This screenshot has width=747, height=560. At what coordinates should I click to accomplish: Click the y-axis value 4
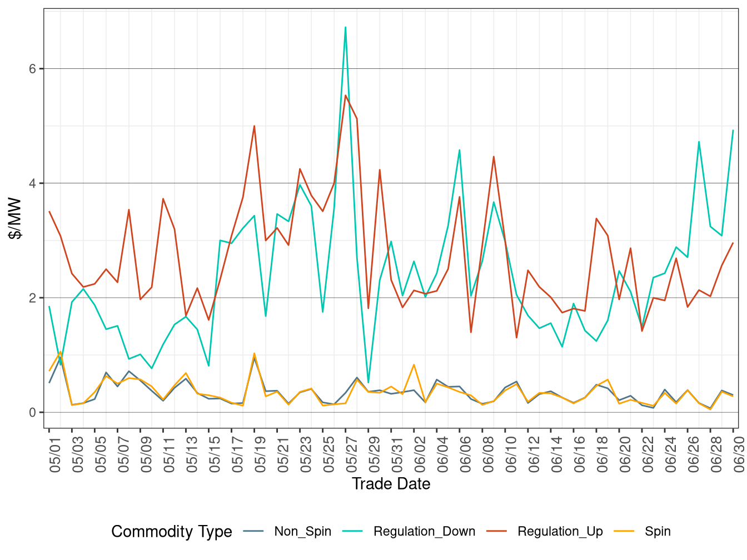pyautogui.click(x=32, y=183)
